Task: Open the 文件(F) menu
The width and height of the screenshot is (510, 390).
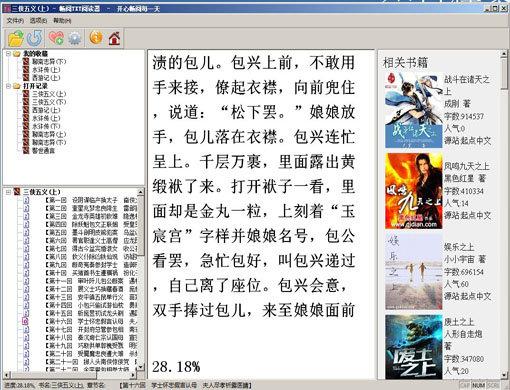Action: tap(15, 21)
